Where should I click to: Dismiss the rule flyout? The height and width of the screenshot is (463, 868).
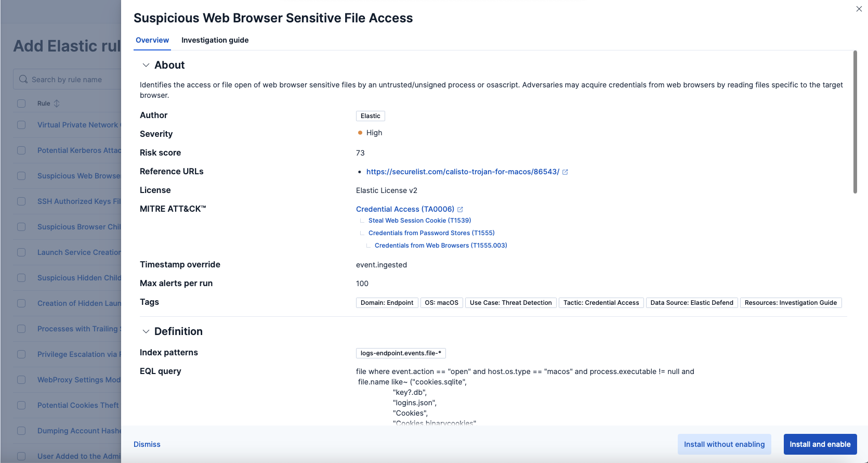click(x=147, y=444)
